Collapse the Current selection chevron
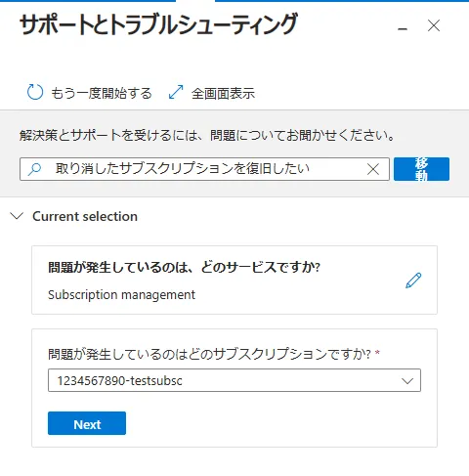Viewport: 469px width, 476px height. (x=17, y=216)
